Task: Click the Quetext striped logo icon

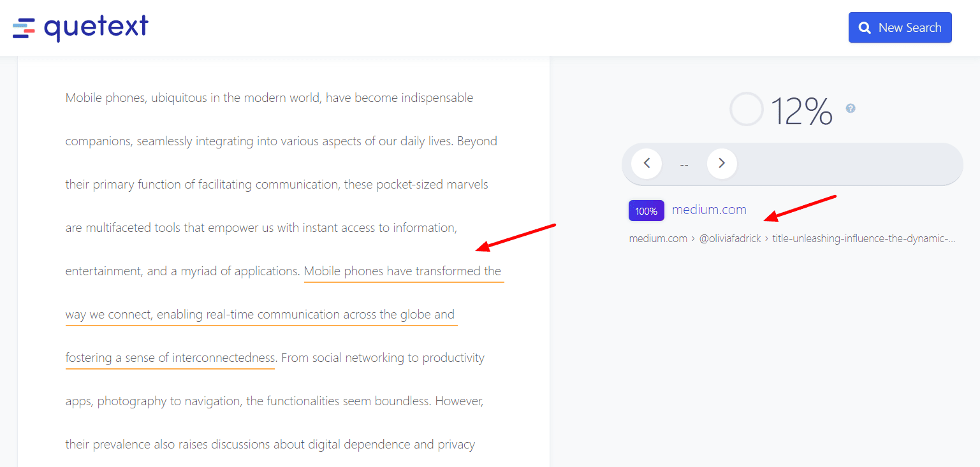Action: 24,28
